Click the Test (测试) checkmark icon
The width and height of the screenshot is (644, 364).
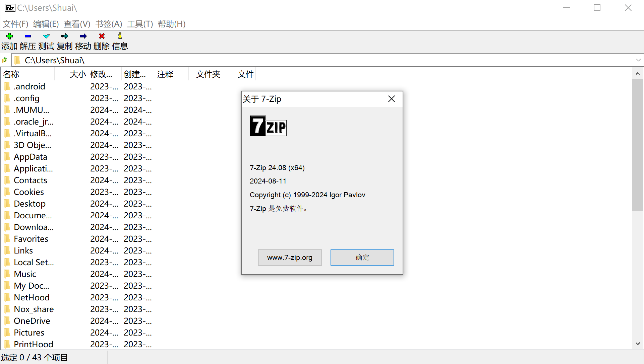46,36
